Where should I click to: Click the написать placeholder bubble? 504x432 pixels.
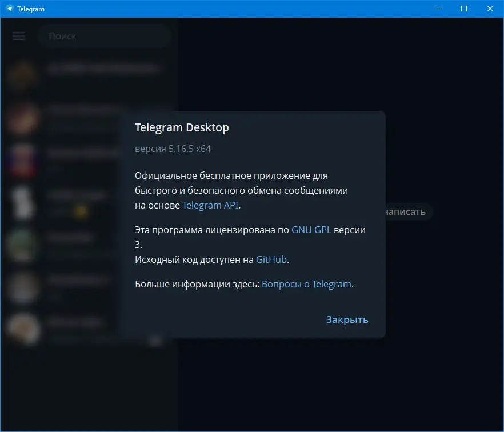(x=409, y=212)
